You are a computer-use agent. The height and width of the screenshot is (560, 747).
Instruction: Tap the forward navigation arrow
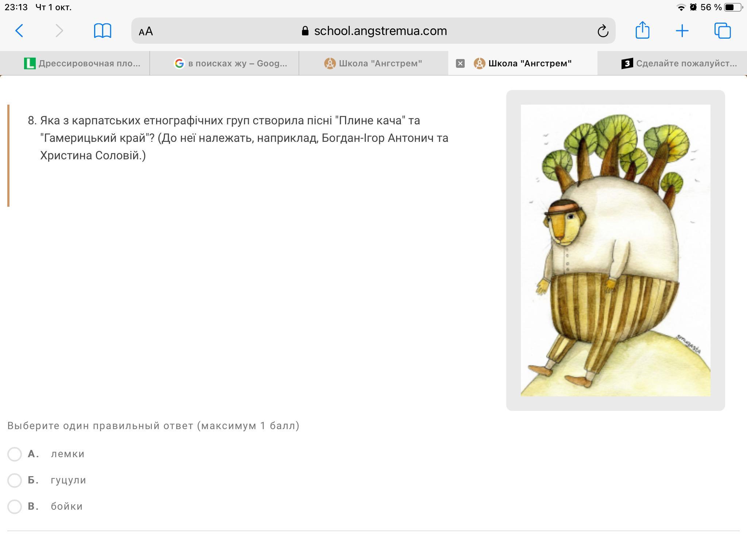pyautogui.click(x=59, y=31)
